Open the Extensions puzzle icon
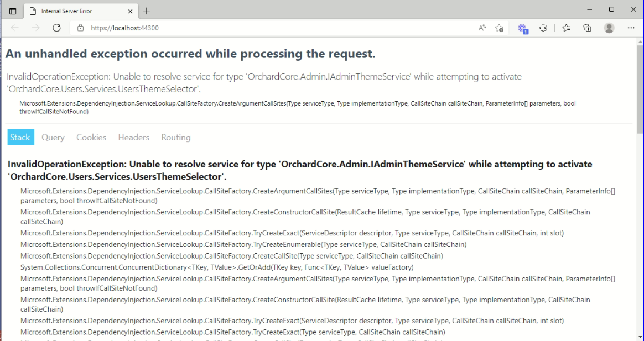644x341 pixels. click(543, 28)
